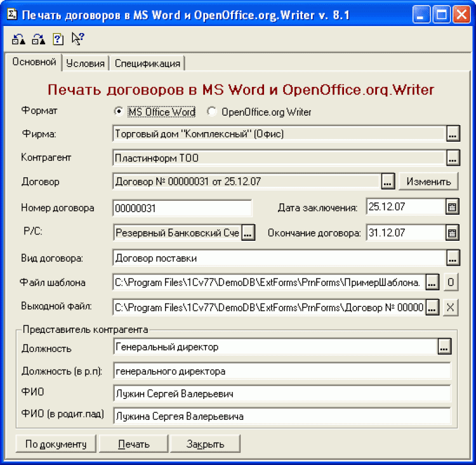The width and height of the screenshot is (476, 465).
Task: Click the ФИО field with Лужин Сергей Валерьевич
Action: [282, 394]
